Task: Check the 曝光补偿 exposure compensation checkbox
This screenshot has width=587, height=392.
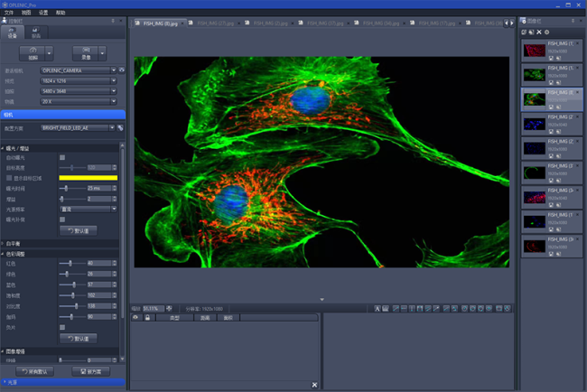Action: (x=62, y=219)
